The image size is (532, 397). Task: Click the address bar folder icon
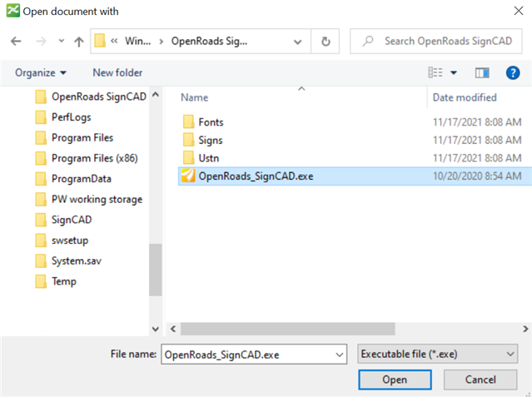pos(100,41)
